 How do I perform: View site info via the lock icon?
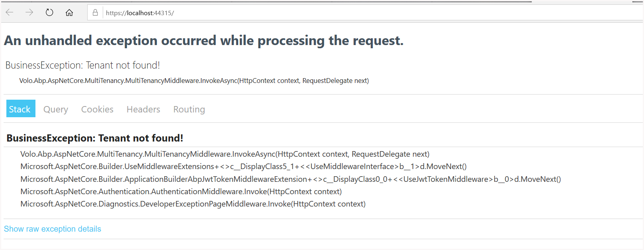tap(95, 13)
